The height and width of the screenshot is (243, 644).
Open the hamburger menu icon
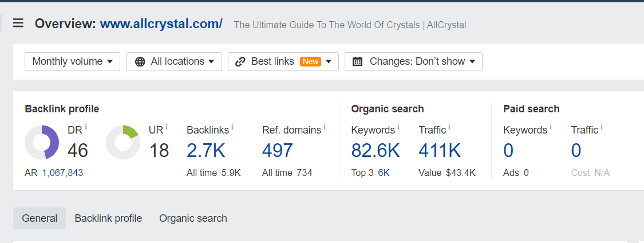[x=18, y=23]
